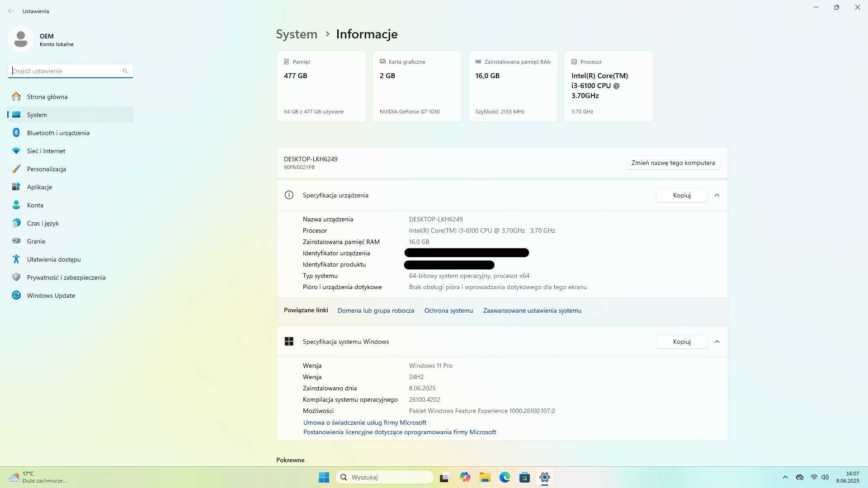Open Zaawansowane ustawienia systemu link
The height and width of the screenshot is (488, 868).
532,310
